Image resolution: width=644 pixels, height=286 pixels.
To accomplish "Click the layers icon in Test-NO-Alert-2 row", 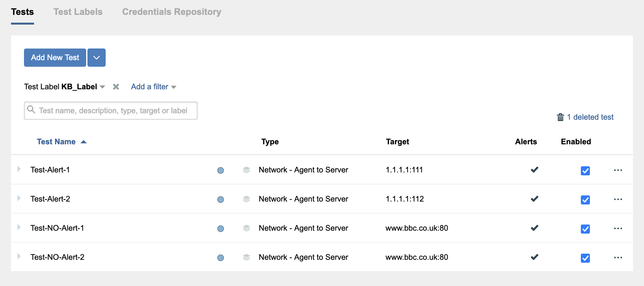I will click(247, 257).
